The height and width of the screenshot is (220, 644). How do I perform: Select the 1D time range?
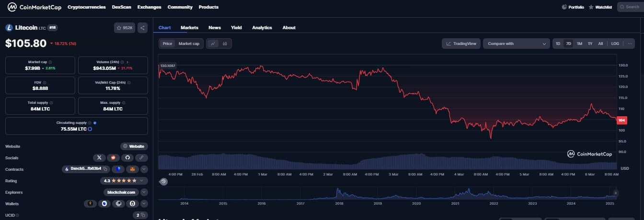[558, 44]
